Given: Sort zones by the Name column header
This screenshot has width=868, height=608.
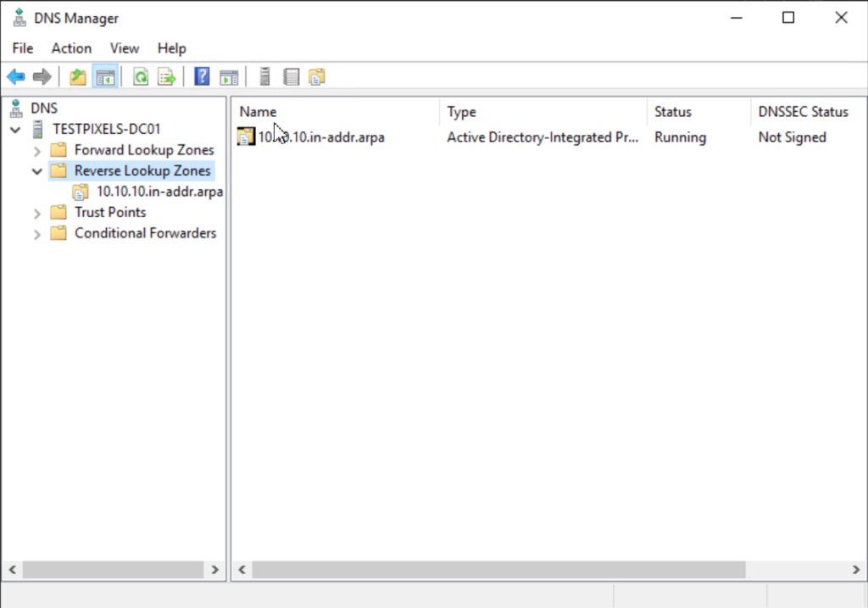Looking at the screenshot, I should pos(258,111).
